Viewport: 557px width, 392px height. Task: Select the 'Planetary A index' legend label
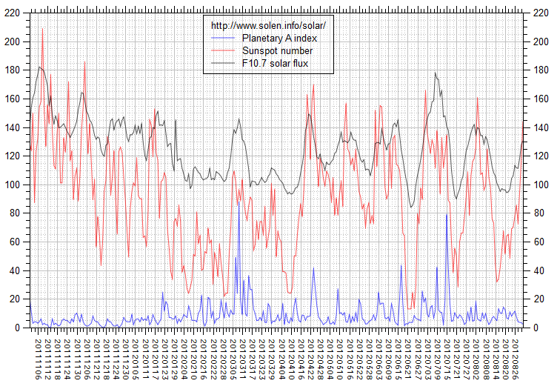[x=279, y=38]
